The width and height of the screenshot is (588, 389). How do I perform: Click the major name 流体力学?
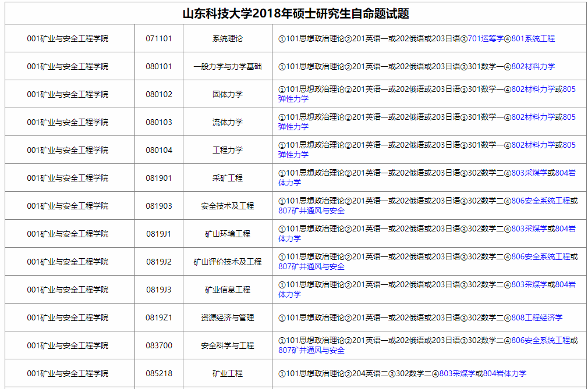pyautogui.click(x=227, y=122)
